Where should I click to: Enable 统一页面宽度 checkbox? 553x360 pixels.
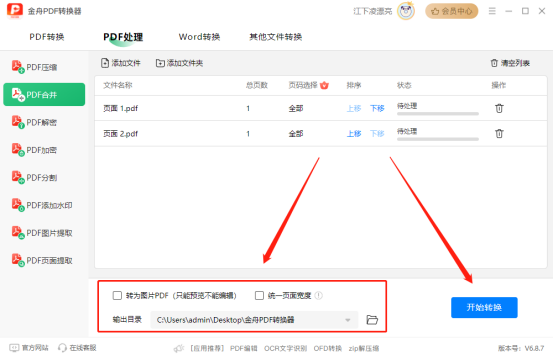click(x=259, y=295)
